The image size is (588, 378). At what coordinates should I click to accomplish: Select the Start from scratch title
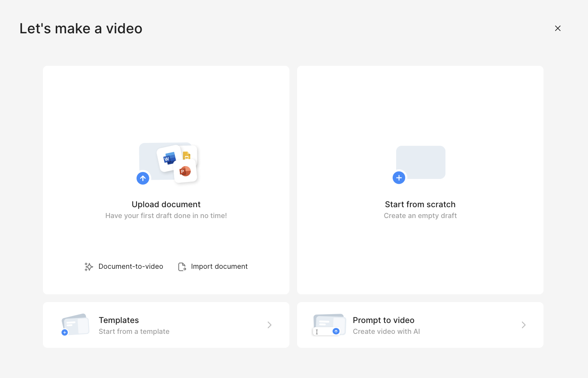420,204
